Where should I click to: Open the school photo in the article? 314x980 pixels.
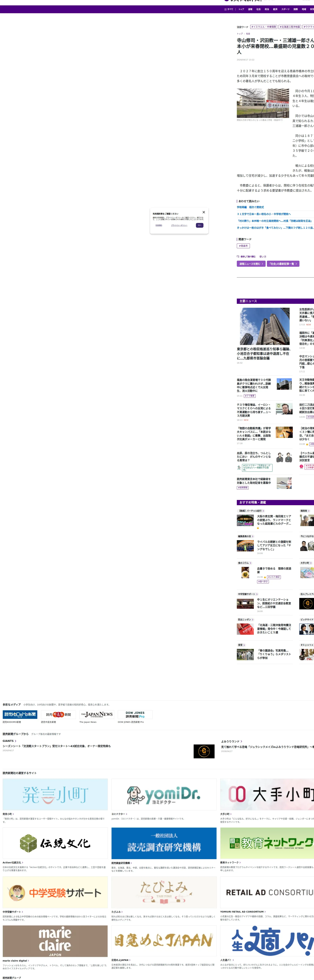click(x=263, y=103)
